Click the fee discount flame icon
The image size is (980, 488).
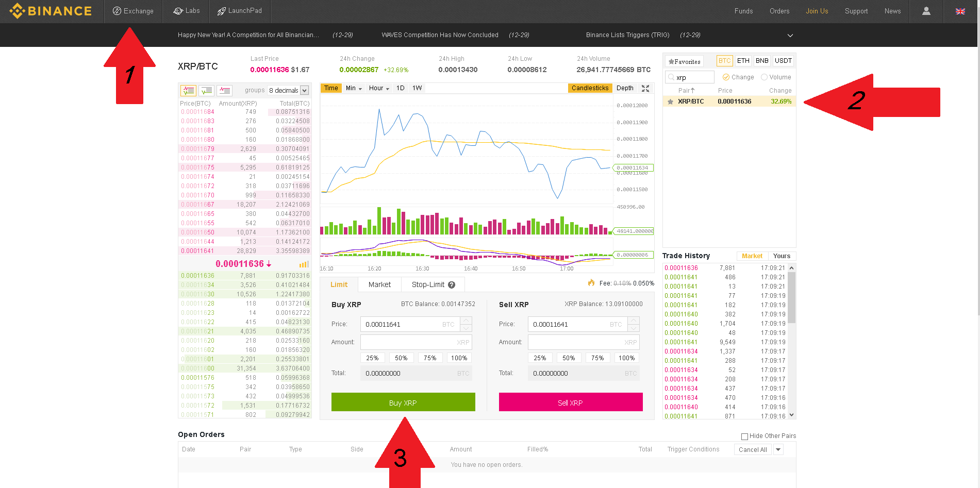pyautogui.click(x=591, y=283)
